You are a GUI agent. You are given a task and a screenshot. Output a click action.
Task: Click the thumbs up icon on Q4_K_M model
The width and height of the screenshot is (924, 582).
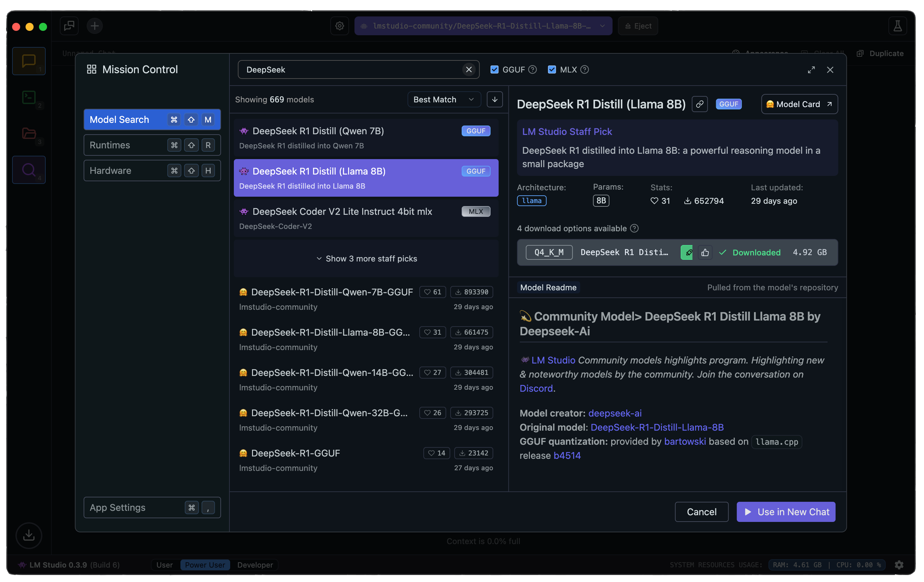[705, 252]
